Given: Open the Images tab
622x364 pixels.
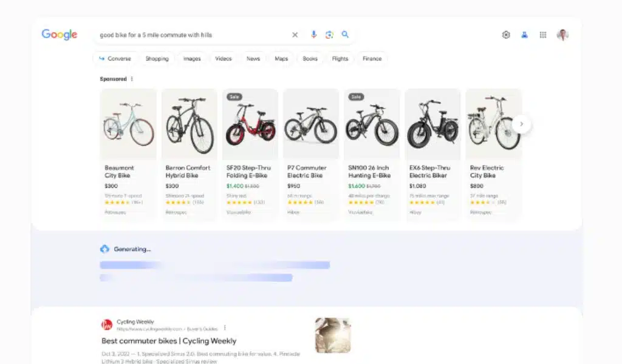Looking at the screenshot, I should 191,58.
